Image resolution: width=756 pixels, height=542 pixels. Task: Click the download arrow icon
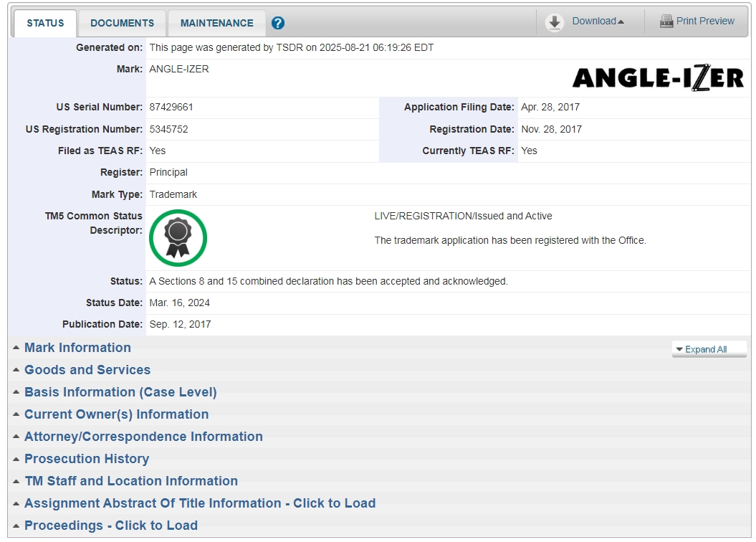coord(554,22)
